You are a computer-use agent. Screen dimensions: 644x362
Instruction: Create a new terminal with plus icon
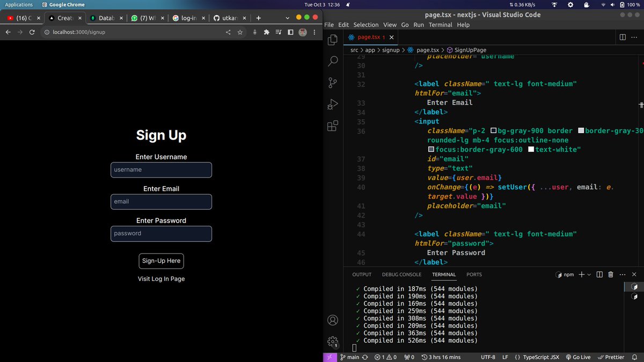582,275
